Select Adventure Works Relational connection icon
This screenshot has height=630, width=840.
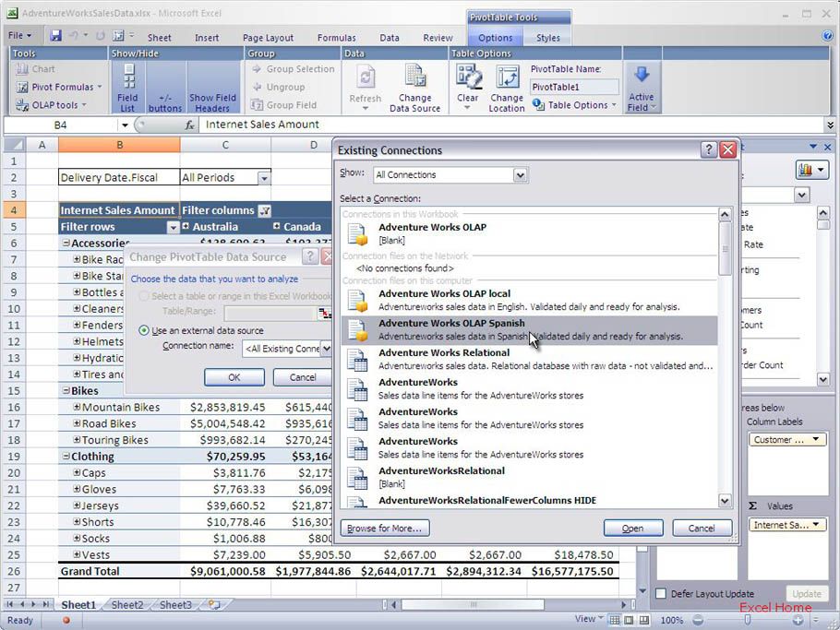pos(357,359)
